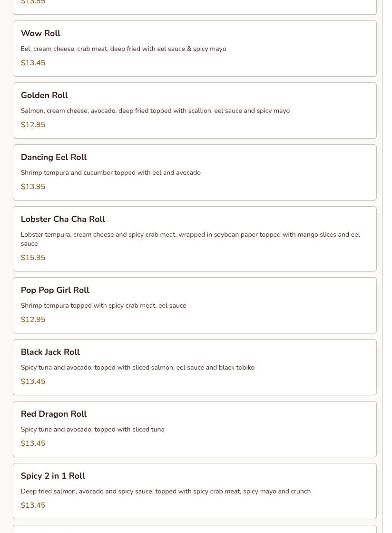The width and height of the screenshot is (392, 533).
Task: Click the Pop Pop Girl Roll price
Action: click(x=33, y=320)
